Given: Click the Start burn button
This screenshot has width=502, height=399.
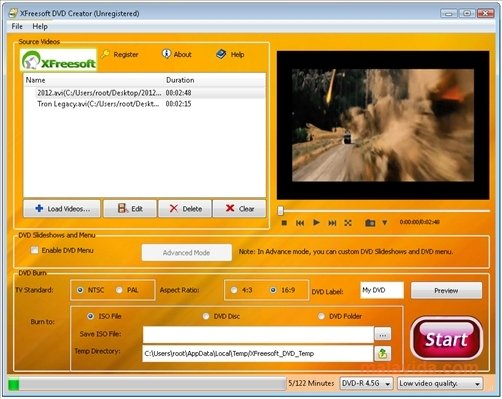Looking at the screenshot, I should pos(446,339).
